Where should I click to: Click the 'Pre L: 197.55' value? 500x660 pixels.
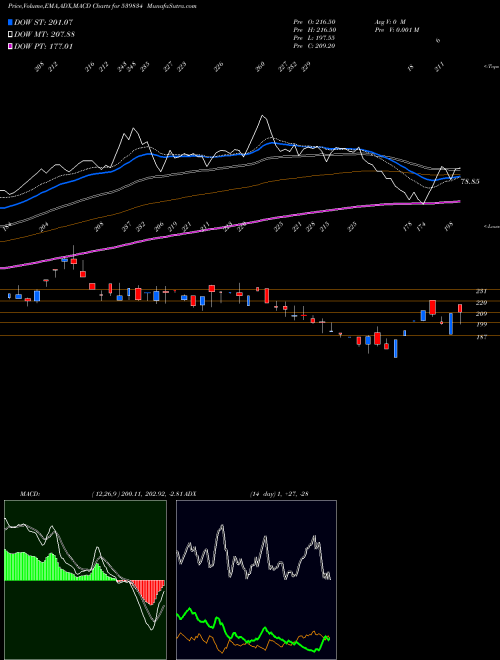(x=314, y=37)
